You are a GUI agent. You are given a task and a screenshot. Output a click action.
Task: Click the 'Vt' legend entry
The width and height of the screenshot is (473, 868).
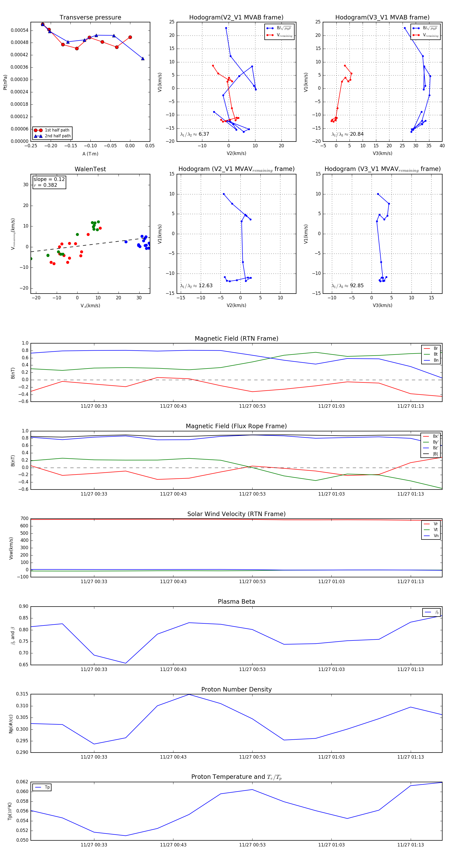pos(431,530)
